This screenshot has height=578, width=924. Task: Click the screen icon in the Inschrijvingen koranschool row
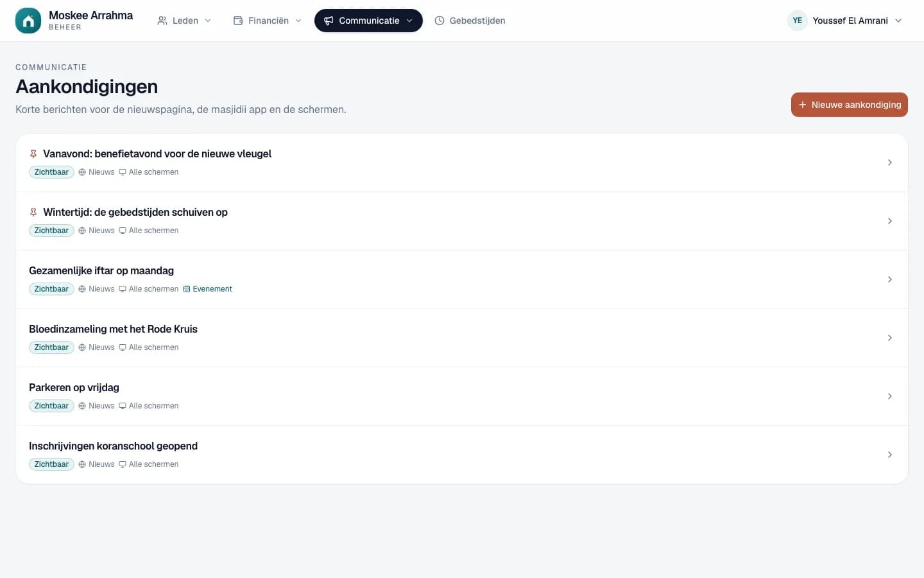pos(123,464)
